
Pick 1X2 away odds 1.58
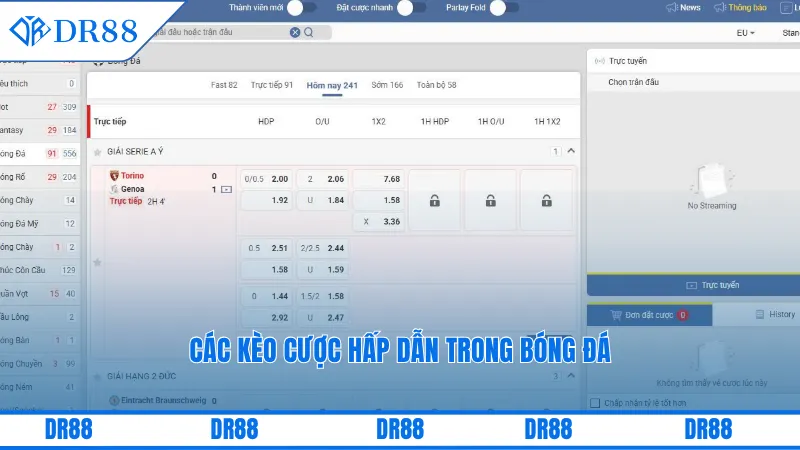(x=379, y=201)
